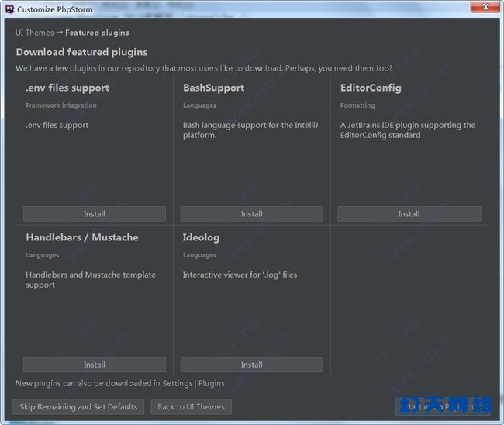Go Back to UI Themes
The width and height of the screenshot is (504, 425).
(x=192, y=407)
